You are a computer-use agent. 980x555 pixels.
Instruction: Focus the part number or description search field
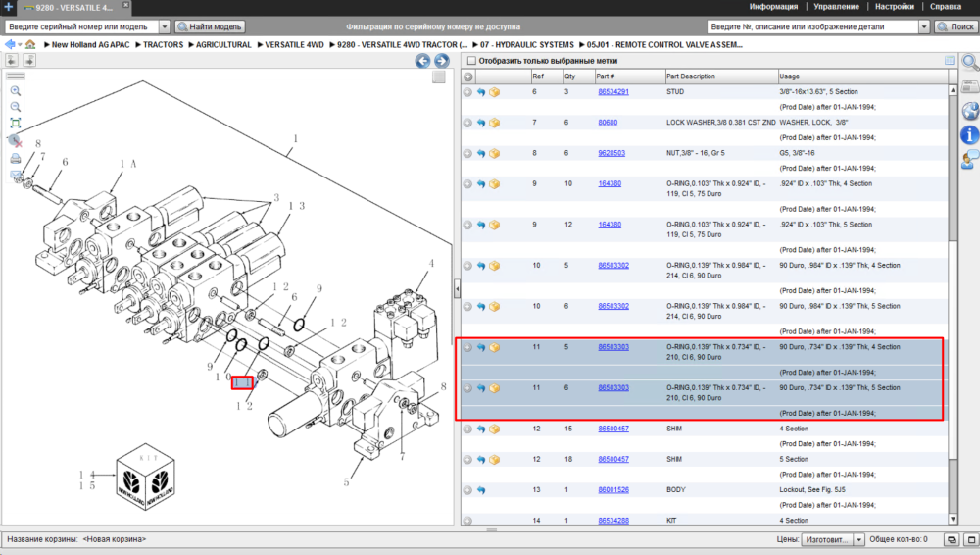813,26
